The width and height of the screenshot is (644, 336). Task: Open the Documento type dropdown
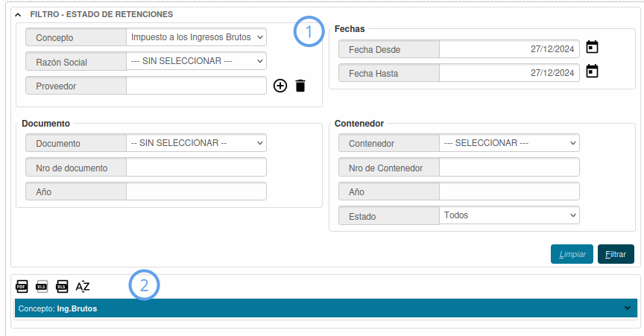click(x=196, y=143)
